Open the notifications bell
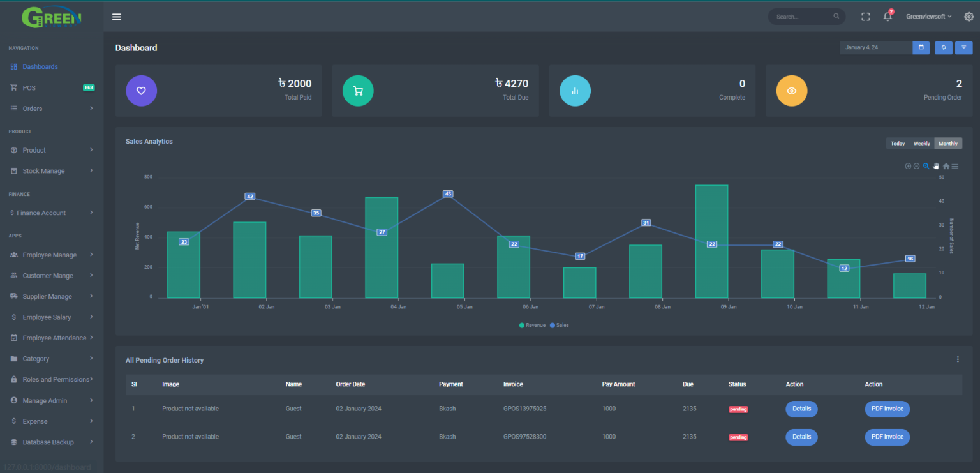980x473 pixels. click(x=887, y=17)
